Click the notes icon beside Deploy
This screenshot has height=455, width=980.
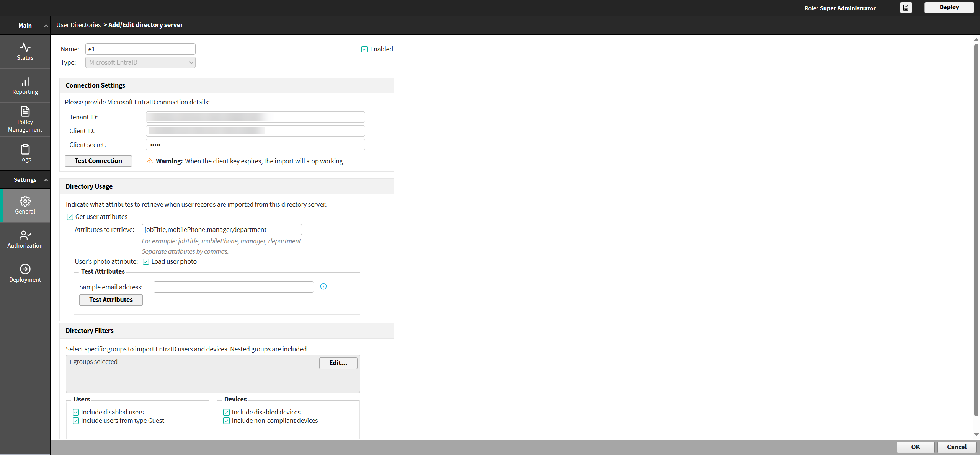coord(906,8)
